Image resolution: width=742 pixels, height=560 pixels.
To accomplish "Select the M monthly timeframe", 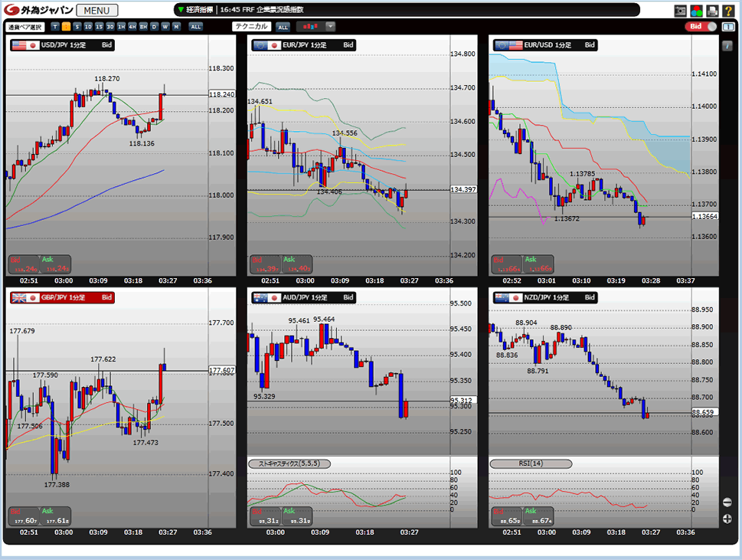I will point(176,27).
